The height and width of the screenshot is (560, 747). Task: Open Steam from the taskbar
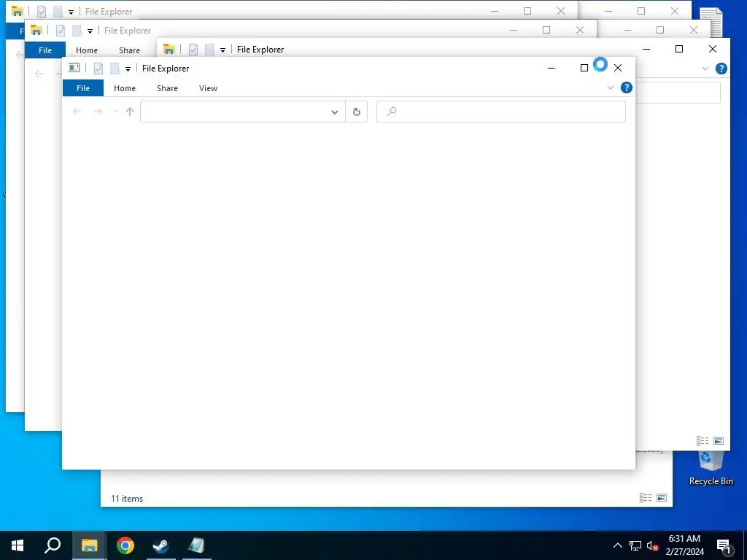[x=161, y=545]
